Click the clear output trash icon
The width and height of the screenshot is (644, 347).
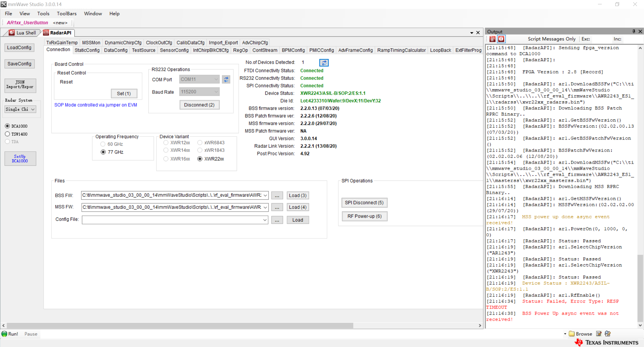[x=492, y=39]
